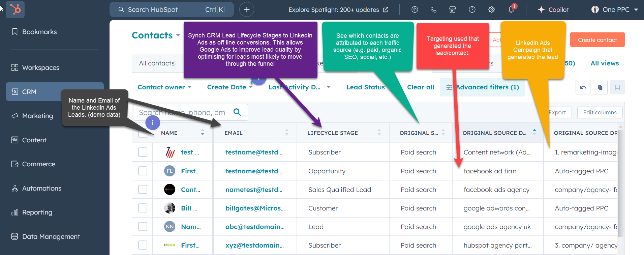Open the One PPC account menu
This screenshot has height=255, width=644.
[615, 9]
